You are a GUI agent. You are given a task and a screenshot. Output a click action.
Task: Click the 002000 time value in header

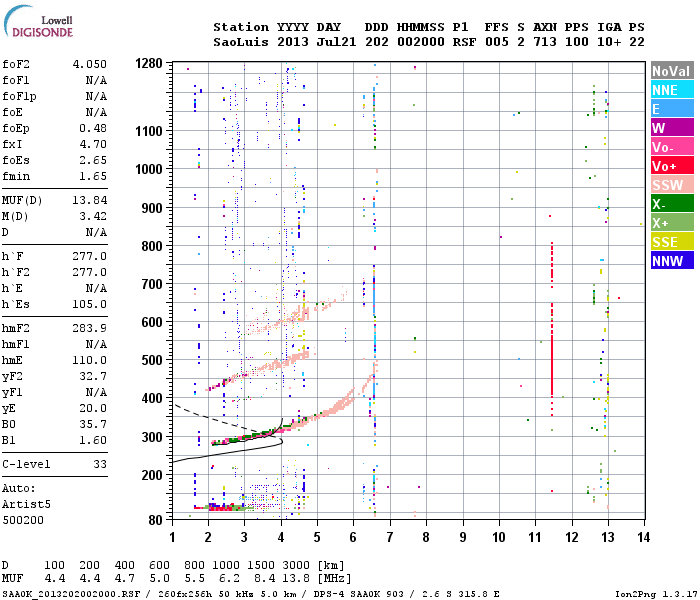(x=421, y=42)
